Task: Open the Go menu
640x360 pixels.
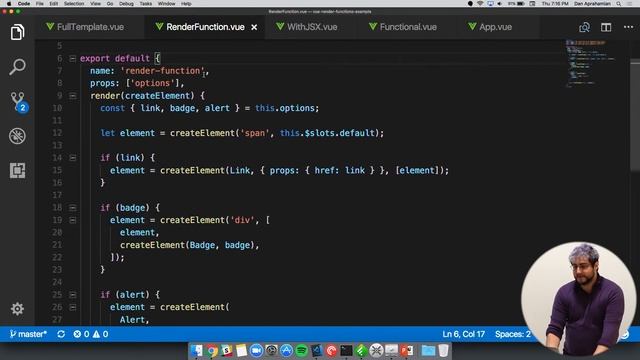Action: click(110, 4)
